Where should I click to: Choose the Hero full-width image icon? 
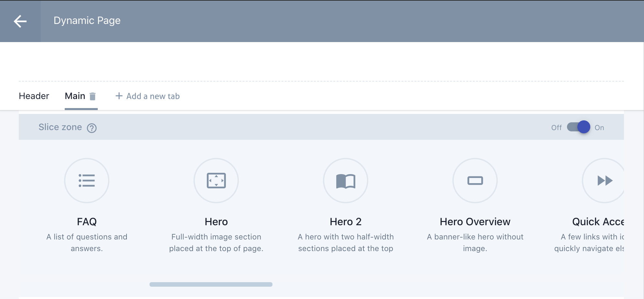(x=216, y=181)
